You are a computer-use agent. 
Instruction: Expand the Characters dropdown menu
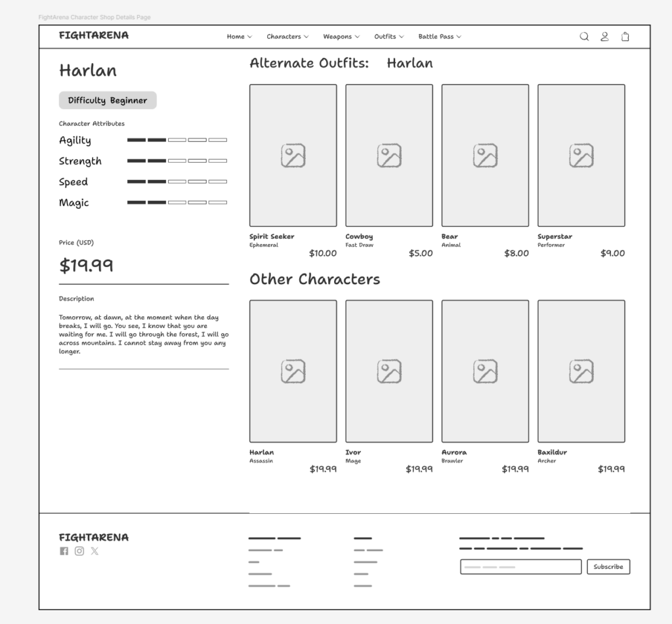pyautogui.click(x=287, y=37)
